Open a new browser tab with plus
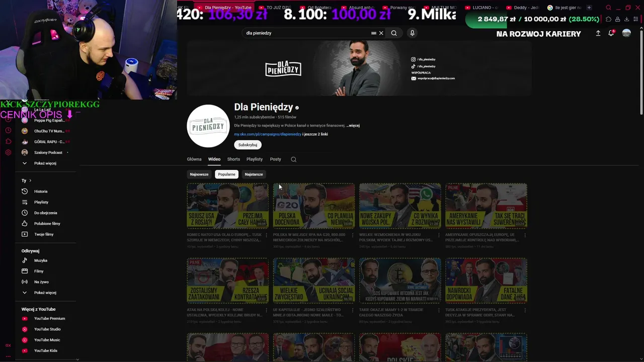Viewport: 644px width, 362px height. pyautogui.click(x=589, y=8)
